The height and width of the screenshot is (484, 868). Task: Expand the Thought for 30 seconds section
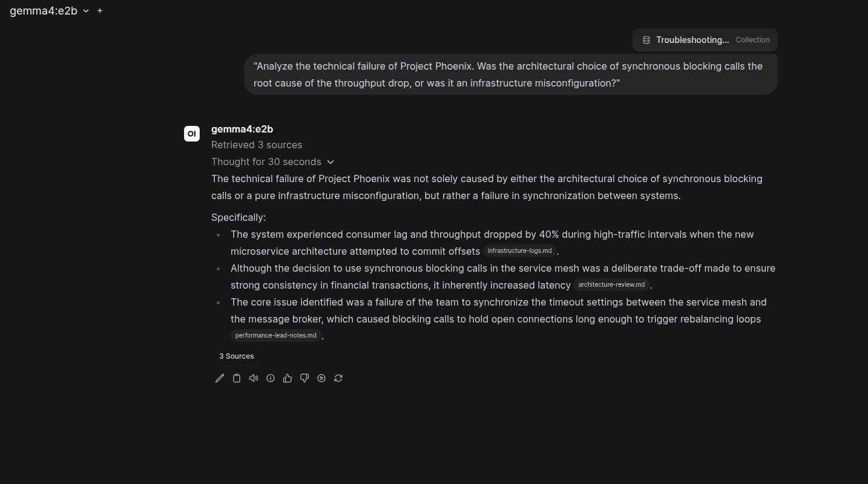tap(273, 162)
